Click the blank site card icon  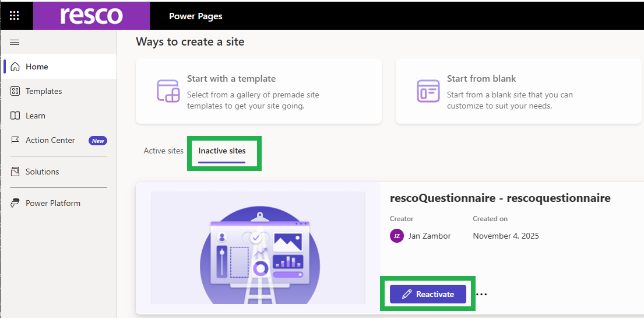428,91
